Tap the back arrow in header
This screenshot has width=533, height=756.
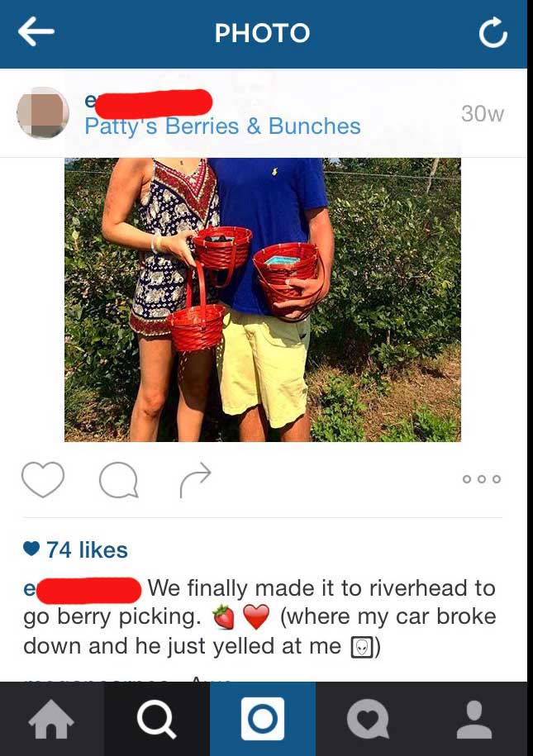click(x=36, y=32)
